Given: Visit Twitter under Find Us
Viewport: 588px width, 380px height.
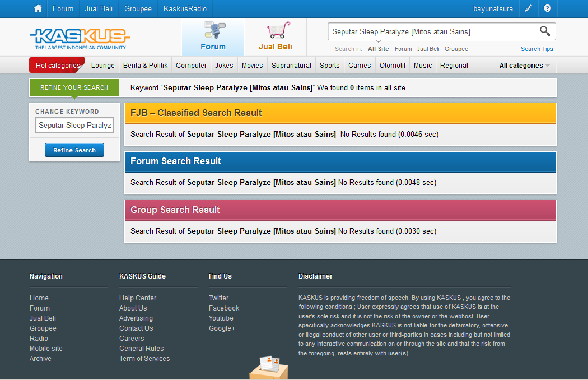Looking at the screenshot, I should (x=218, y=298).
